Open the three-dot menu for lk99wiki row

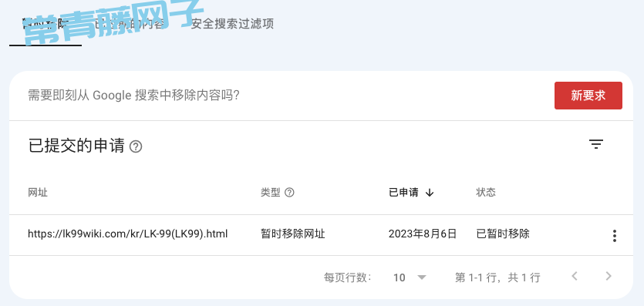[615, 235]
